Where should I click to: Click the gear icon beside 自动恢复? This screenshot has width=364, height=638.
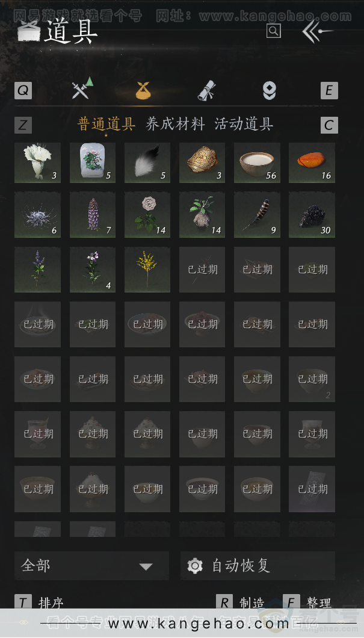(x=195, y=566)
